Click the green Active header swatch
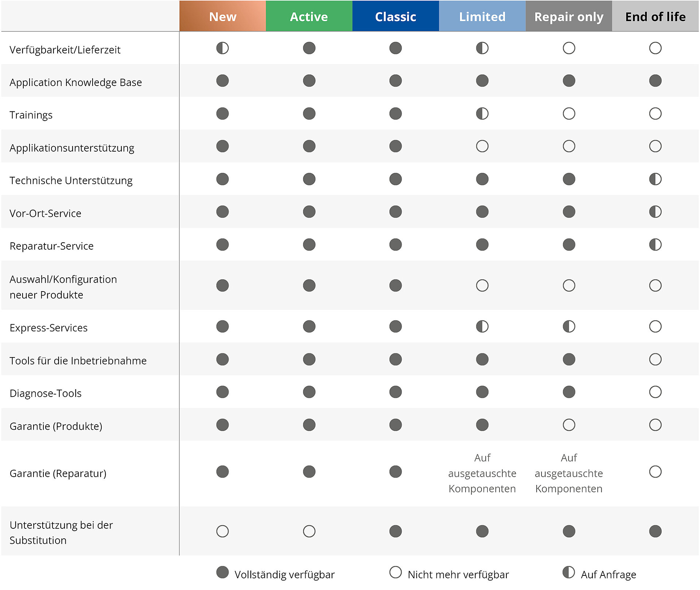 309,17
